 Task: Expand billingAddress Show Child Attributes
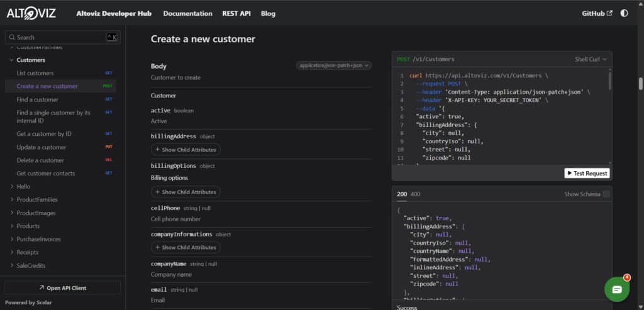[186, 150]
